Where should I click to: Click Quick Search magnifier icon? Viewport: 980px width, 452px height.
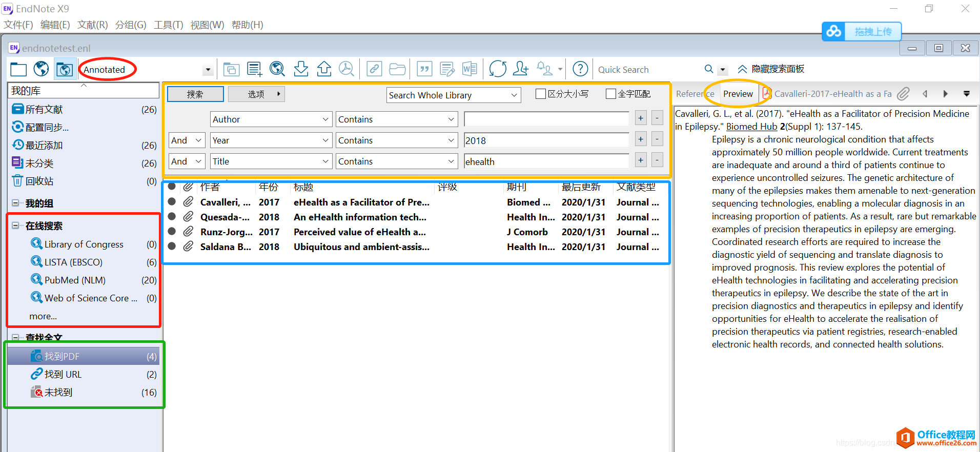pyautogui.click(x=709, y=69)
